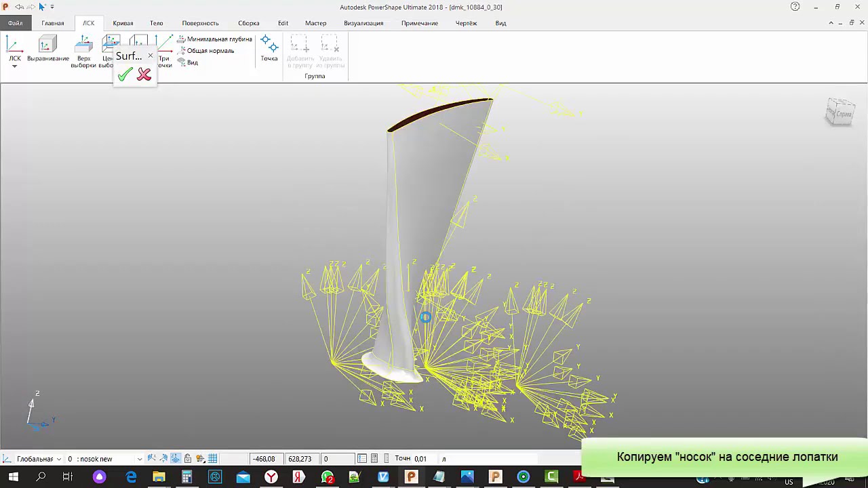Open Task View on the taskbar
868x488 pixels.
pos(68,478)
